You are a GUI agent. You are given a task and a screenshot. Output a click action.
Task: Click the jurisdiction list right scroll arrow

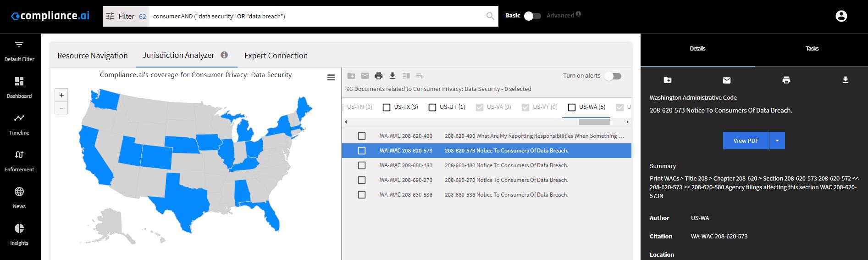click(627, 122)
